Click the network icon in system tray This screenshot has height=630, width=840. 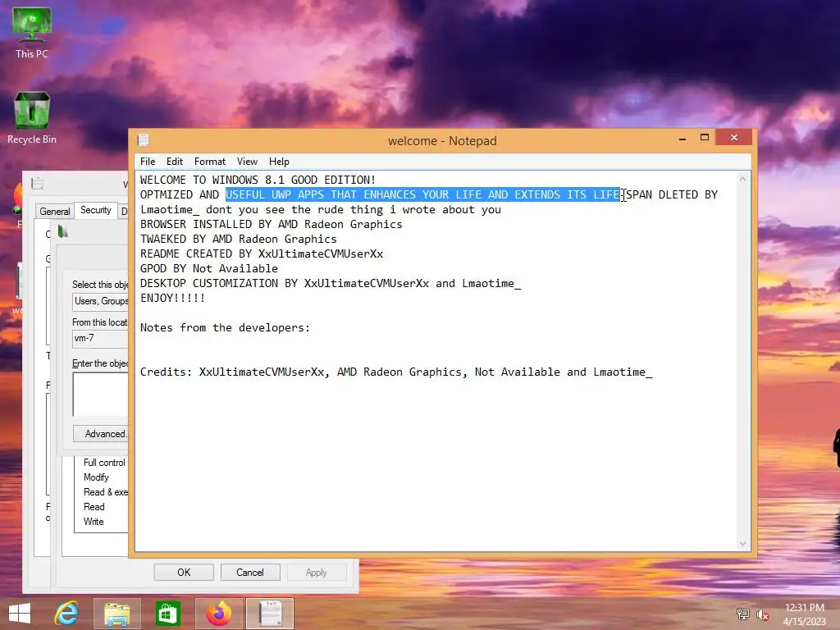(x=742, y=614)
